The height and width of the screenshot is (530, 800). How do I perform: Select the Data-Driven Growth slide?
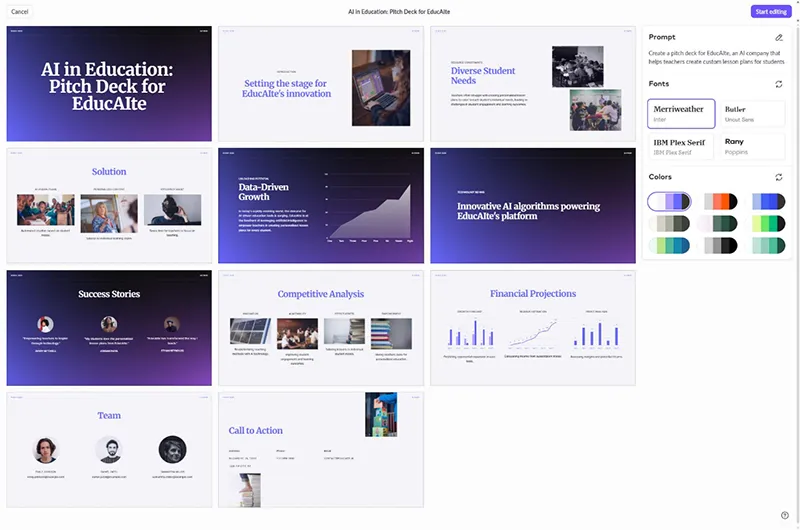[x=321, y=206]
